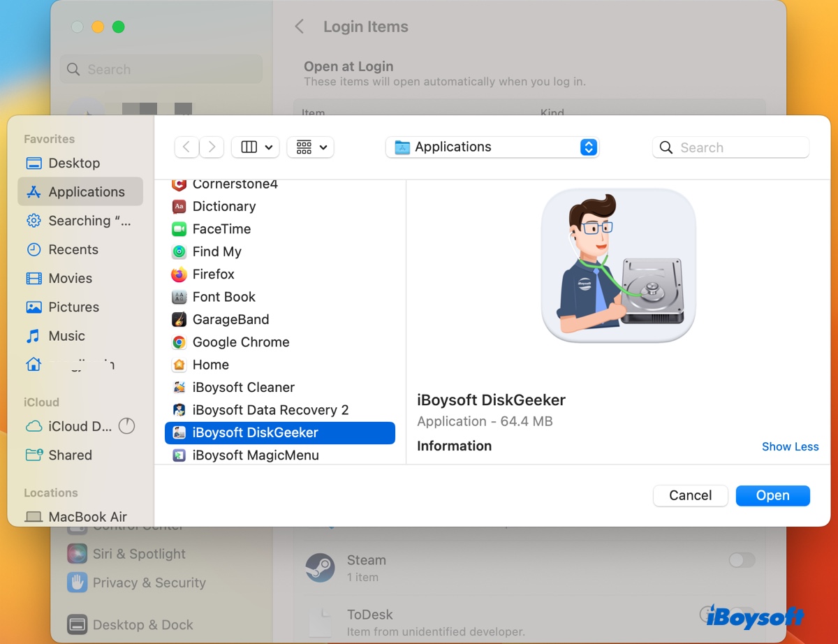Select Siri & Spotlight in Settings sidebar
Image resolution: width=838 pixels, height=644 pixels.
click(x=139, y=555)
